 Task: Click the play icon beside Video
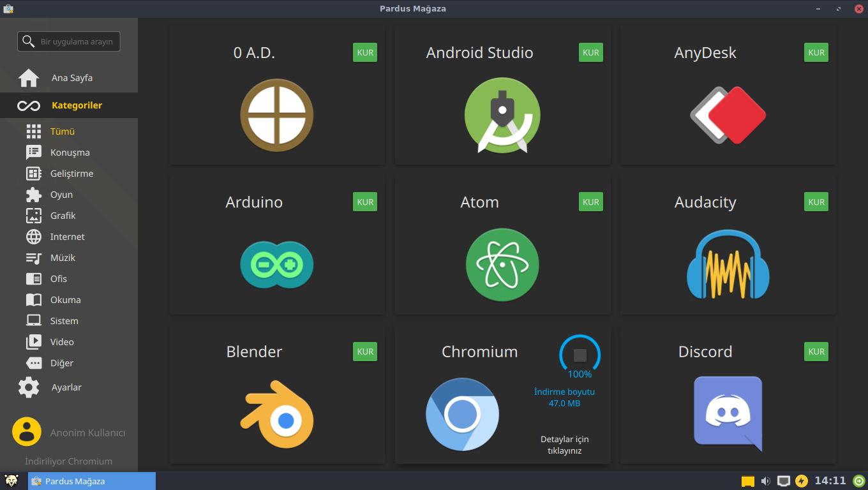[x=33, y=342]
